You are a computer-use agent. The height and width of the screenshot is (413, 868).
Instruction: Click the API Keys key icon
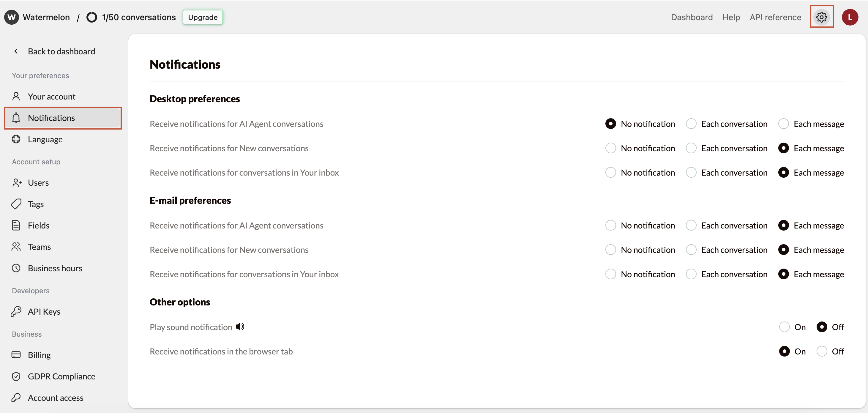point(16,311)
